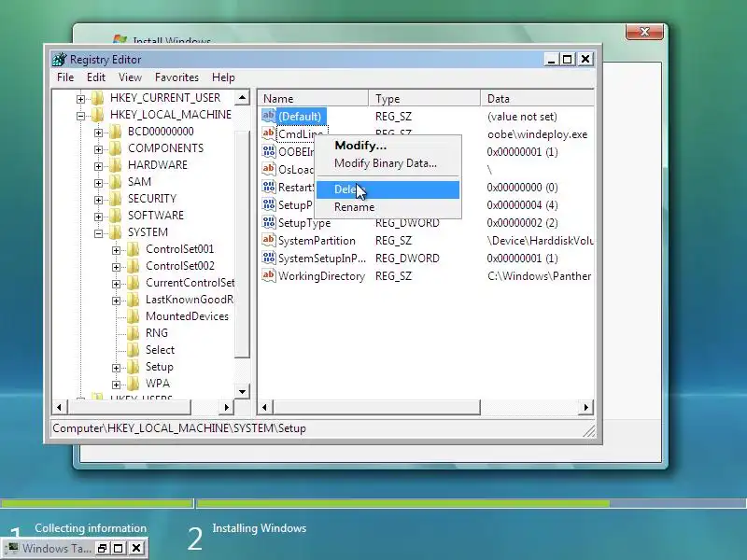Click the oobe\windeploy.exe data cell
The image size is (747, 560).
coord(537,134)
